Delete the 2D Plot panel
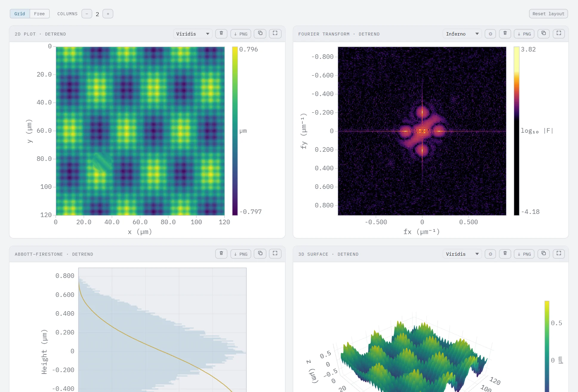Screen dimensions: 578x392 pos(221,33)
